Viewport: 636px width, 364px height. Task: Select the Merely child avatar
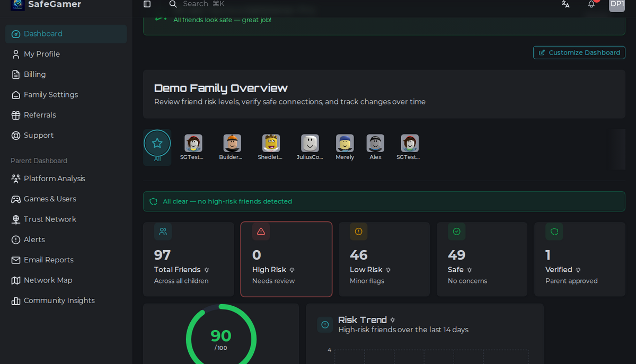[x=344, y=147]
